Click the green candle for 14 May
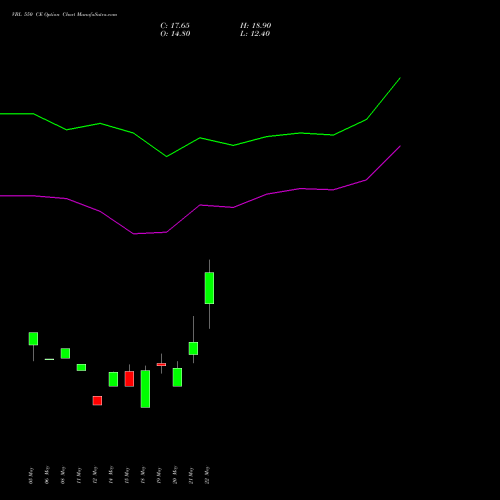The width and height of the screenshot is (500, 500). [113, 379]
